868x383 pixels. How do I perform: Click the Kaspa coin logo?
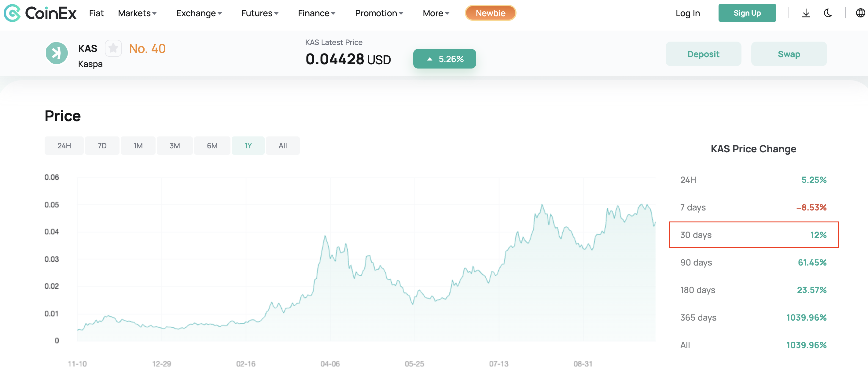point(57,53)
